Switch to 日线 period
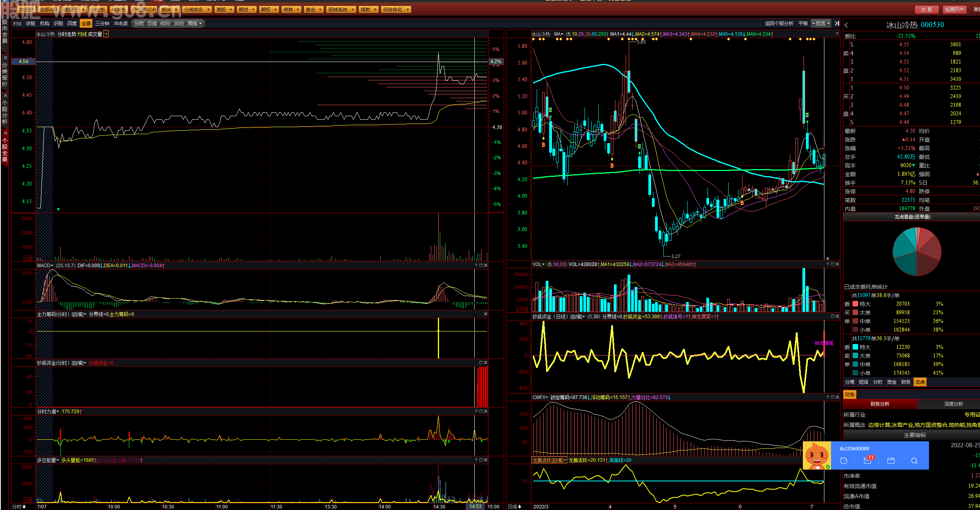Image resolution: width=980 pixels, height=510 pixels. pyautogui.click(x=152, y=24)
